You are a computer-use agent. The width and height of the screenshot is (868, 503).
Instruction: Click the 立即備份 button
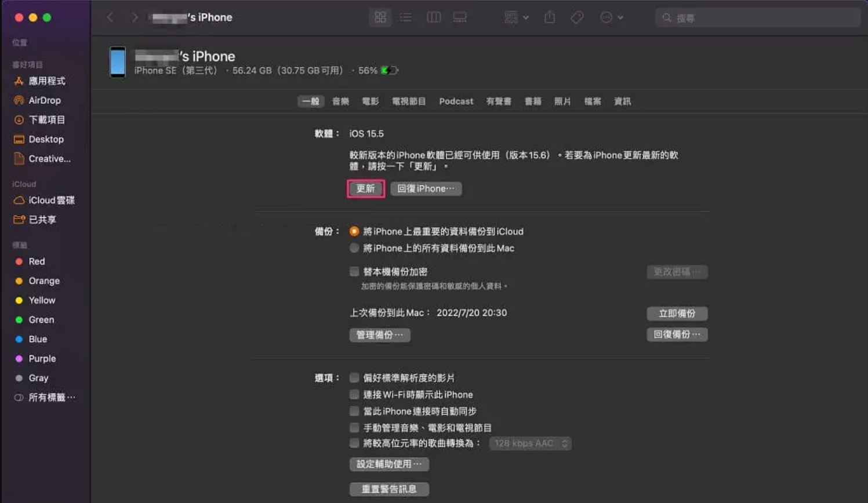677,314
